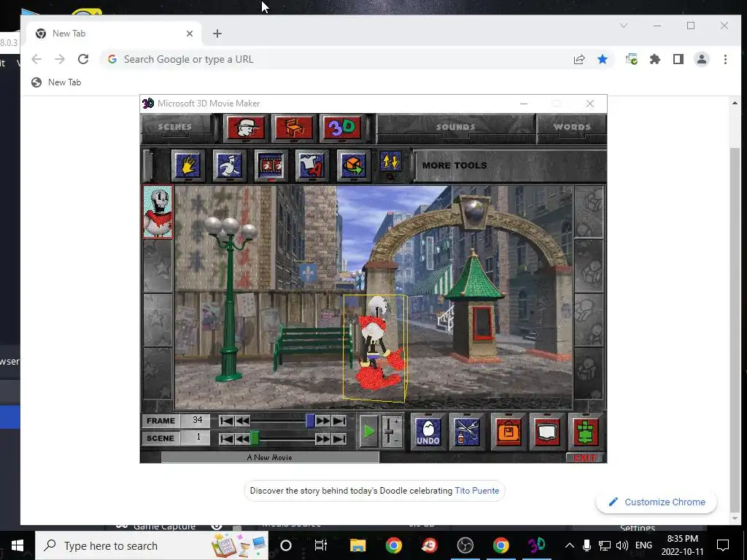The height and width of the screenshot is (560, 747).
Task: Open Chrome side panel icon
Action: point(678,59)
